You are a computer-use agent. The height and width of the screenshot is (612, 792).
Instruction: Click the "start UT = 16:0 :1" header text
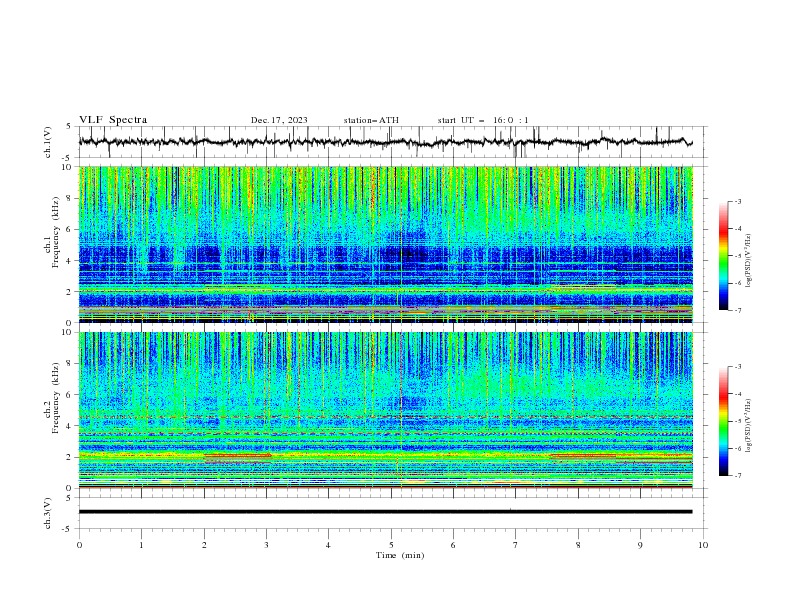click(483, 120)
